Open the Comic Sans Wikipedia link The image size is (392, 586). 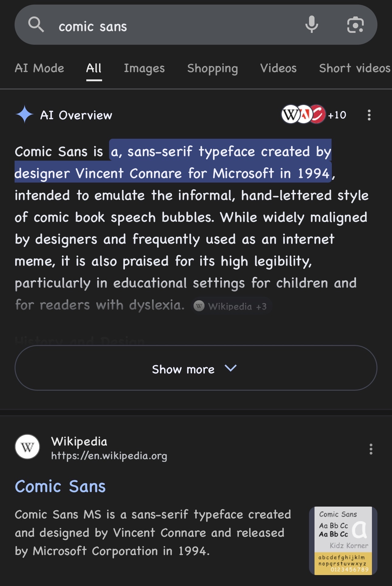tap(60, 486)
